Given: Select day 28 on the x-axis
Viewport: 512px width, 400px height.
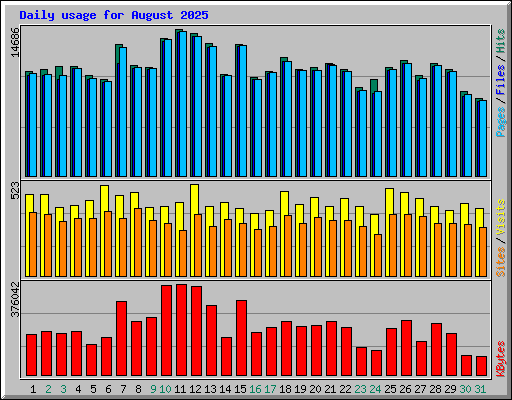Looking at the screenshot, I should click(x=435, y=389).
